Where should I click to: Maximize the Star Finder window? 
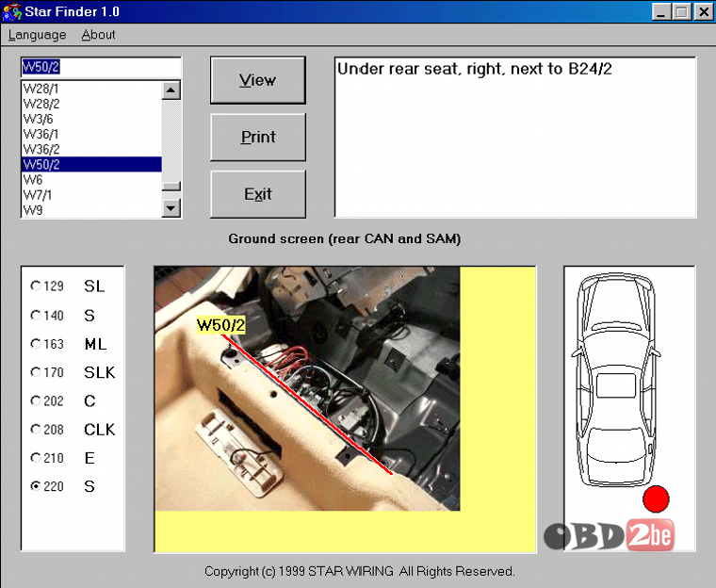[x=681, y=11]
